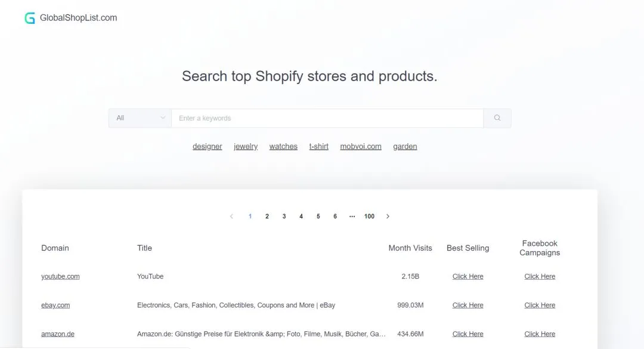Expand the pagination ellipsis
This screenshot has width=644, height=349.
[x=352, y=216]
